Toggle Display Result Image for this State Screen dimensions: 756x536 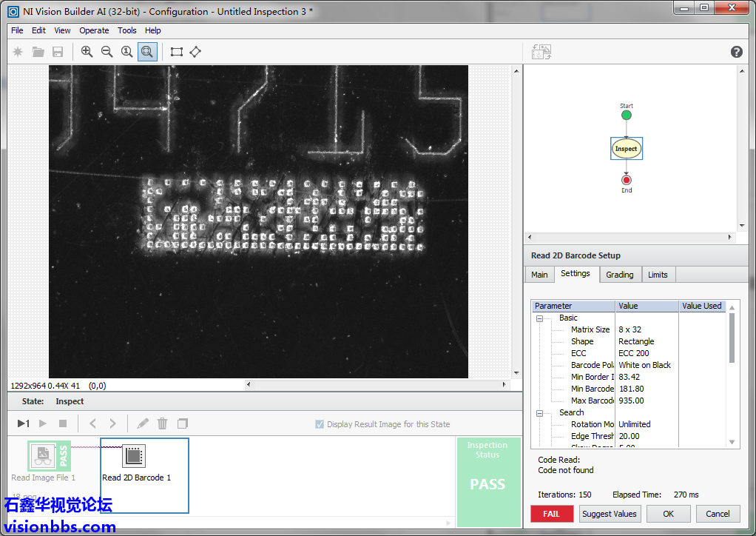[319, 424]
